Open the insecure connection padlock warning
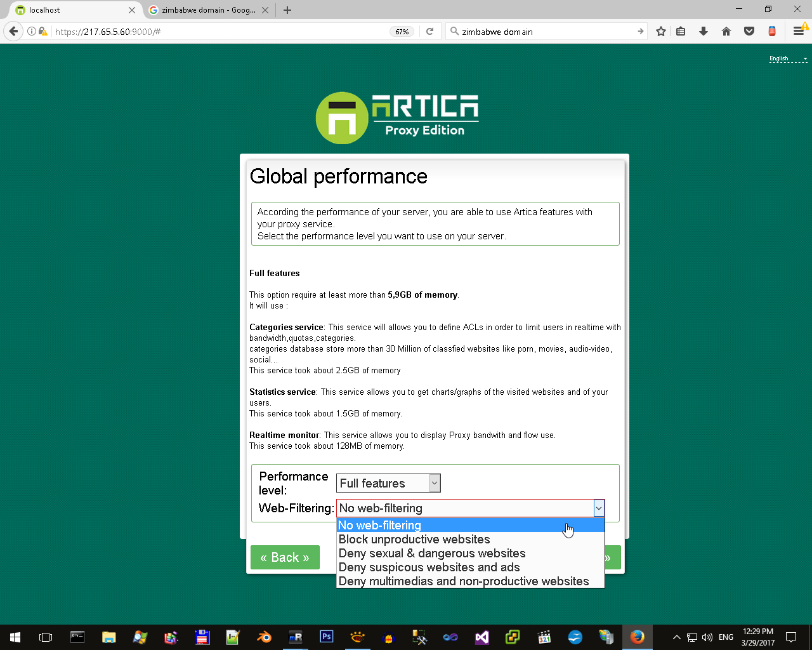Viewport: 812px width, 650px height. 43,31
